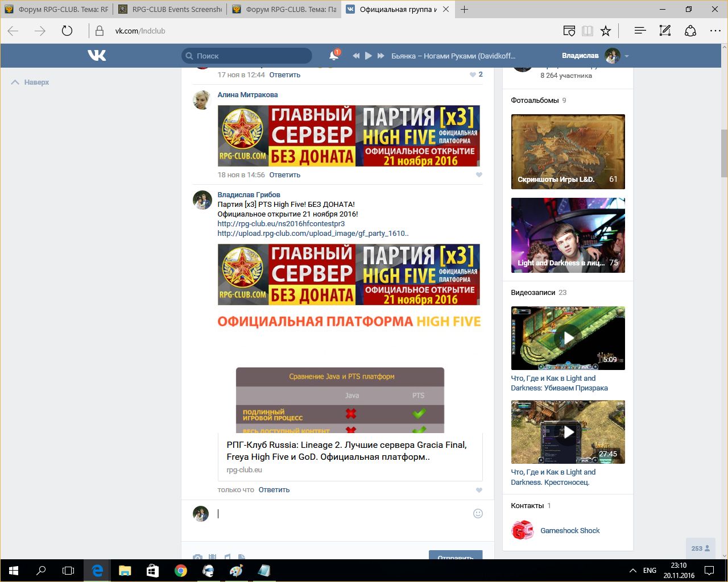Open Google Chrome from the taskbar
Viewport: 728px width, 582px height.
pyautogui.click(x=180, y=571)
